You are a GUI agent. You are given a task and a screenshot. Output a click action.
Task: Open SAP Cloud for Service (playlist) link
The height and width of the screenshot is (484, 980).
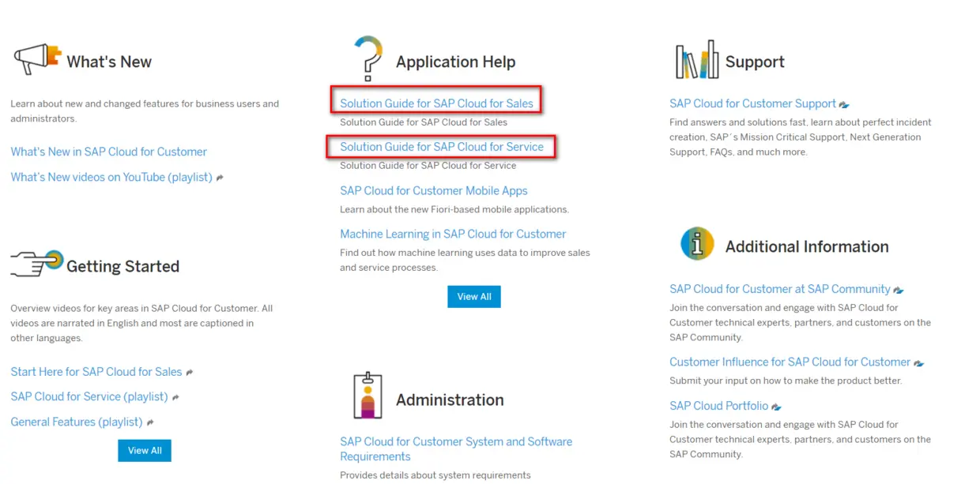click(x=89, y=397)
